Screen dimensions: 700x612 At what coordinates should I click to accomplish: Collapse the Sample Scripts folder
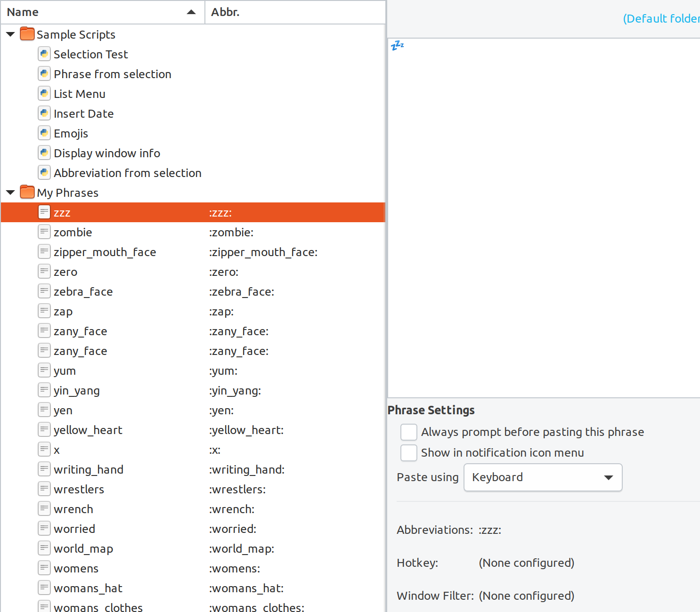click(10, 33)
